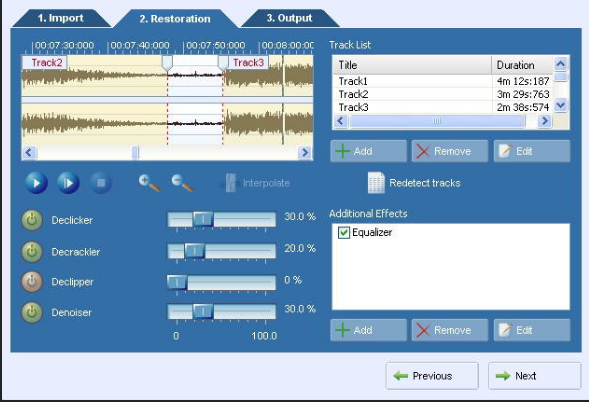The width and height of the screenshot is (589, 402).
Task: Select Track2 in the Track List
Action: tap(444, 94)
